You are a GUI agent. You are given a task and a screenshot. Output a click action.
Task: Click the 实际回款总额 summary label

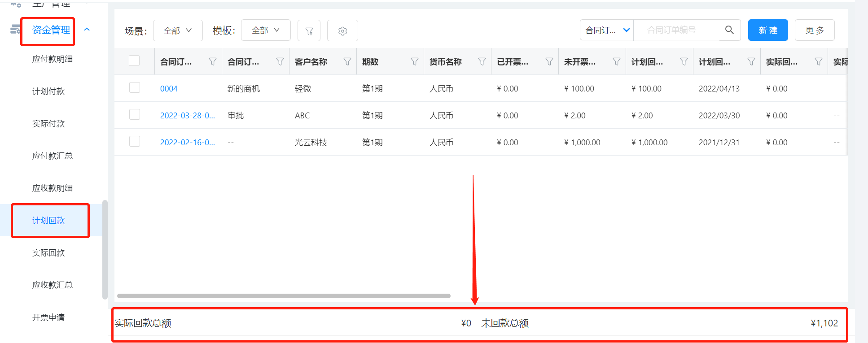143,323
